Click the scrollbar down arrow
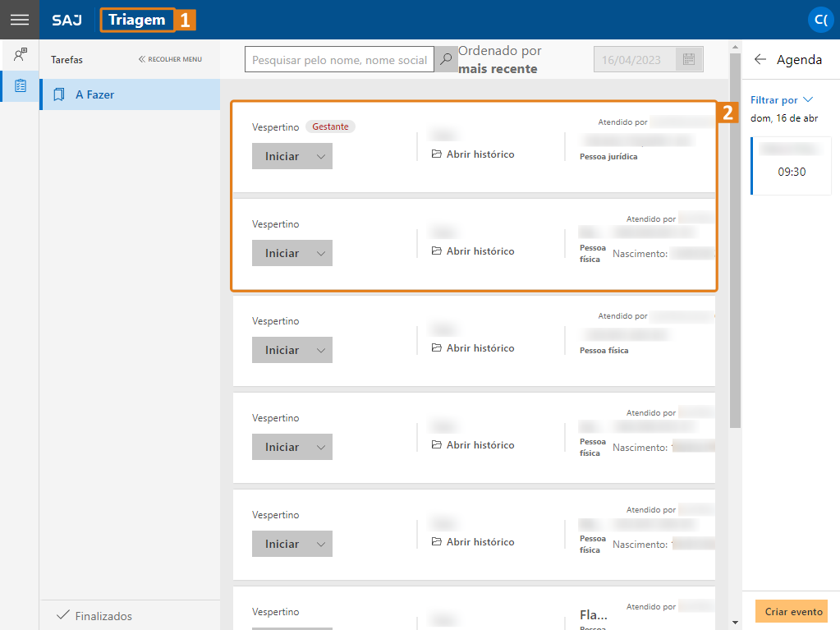 point(735,623)
